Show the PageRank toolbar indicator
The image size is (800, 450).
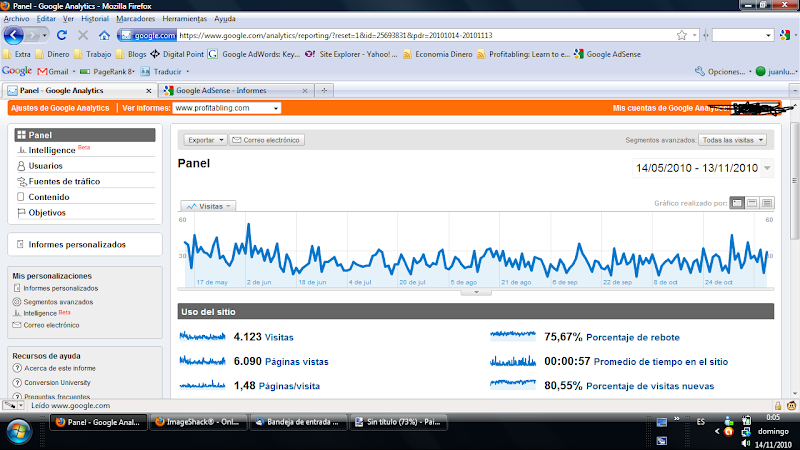point(107,71)
